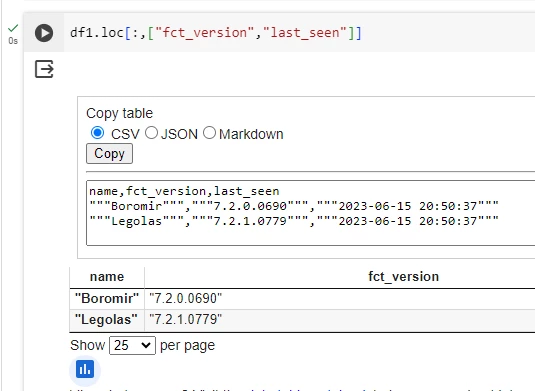Select the Markdown copy format

click(209, 133)
